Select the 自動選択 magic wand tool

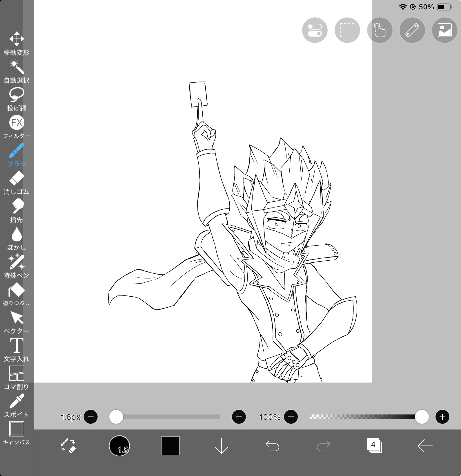[x=17, y=72]
